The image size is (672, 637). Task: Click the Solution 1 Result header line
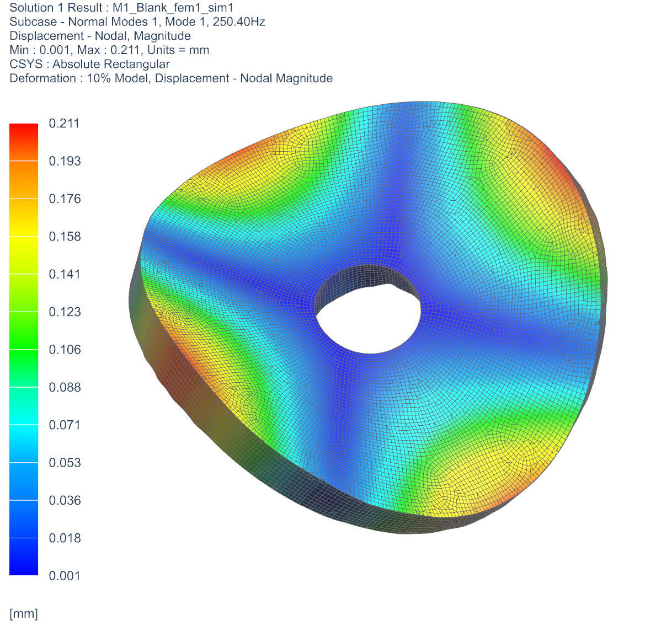point(121,8)
